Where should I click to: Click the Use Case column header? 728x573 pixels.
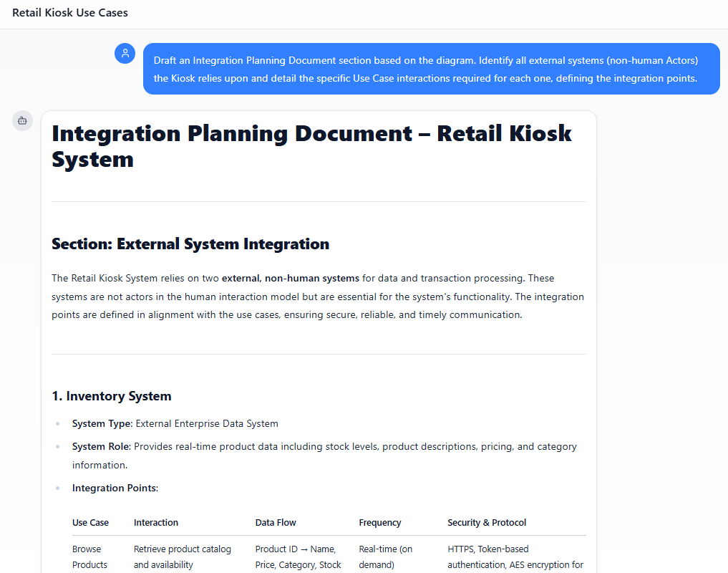[90, 523]
